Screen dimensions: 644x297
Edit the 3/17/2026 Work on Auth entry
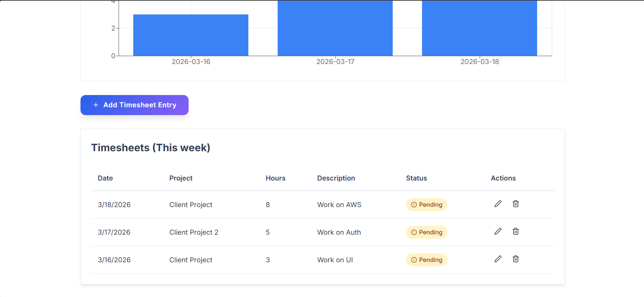498,231
